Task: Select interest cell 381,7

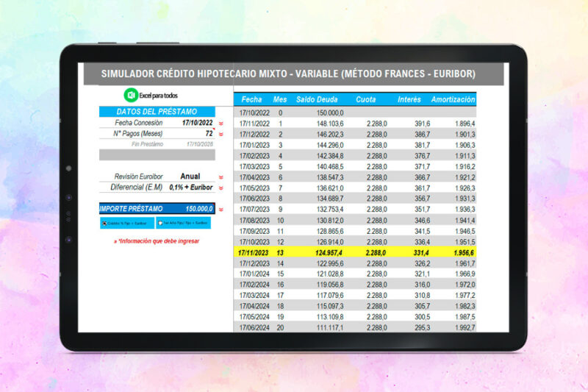Action: click(x=422, y=145)
